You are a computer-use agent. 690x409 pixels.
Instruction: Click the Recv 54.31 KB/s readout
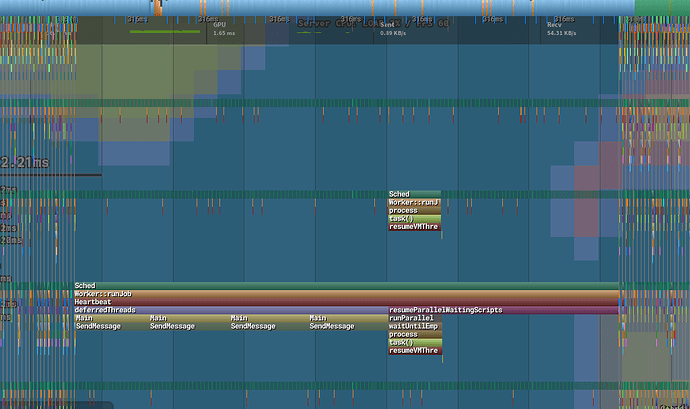[x=562, y=29]
